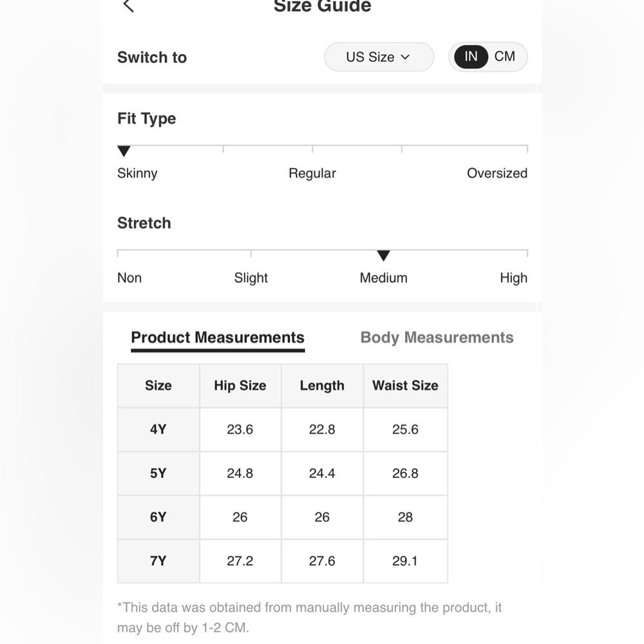Click the Waist Size column header
The width and height of the screenshot is (644, 644).
pyautogui.click(x=405, y=386)
